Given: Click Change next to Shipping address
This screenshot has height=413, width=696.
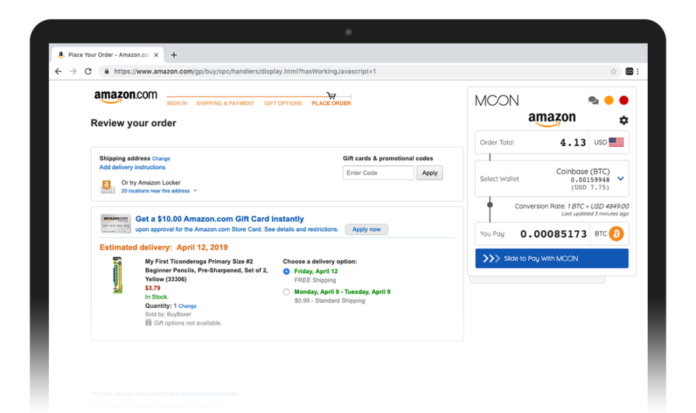Looking at the screenshot, I should coord(161,159).
